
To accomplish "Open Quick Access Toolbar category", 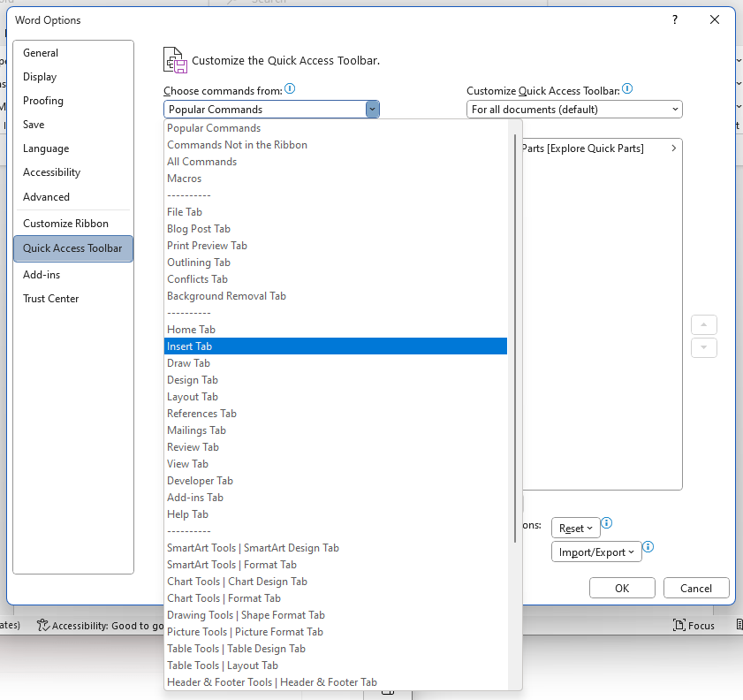I will pos(73,248).
